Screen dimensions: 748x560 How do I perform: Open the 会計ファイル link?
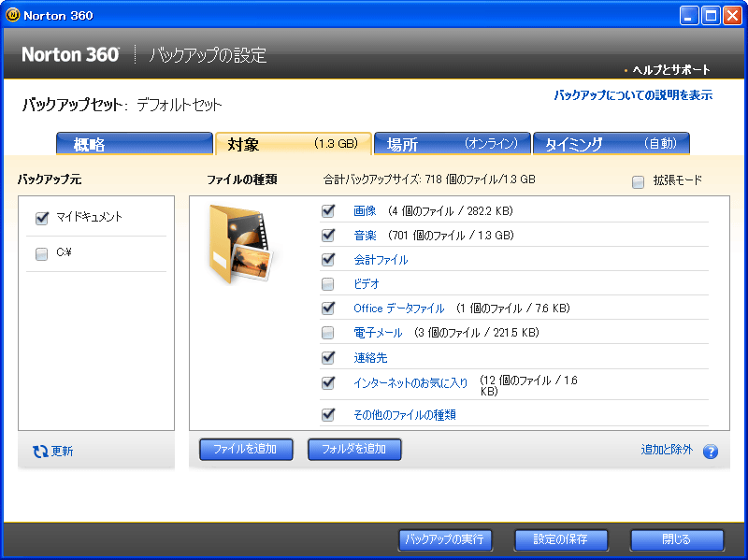(x=381, y=260)
